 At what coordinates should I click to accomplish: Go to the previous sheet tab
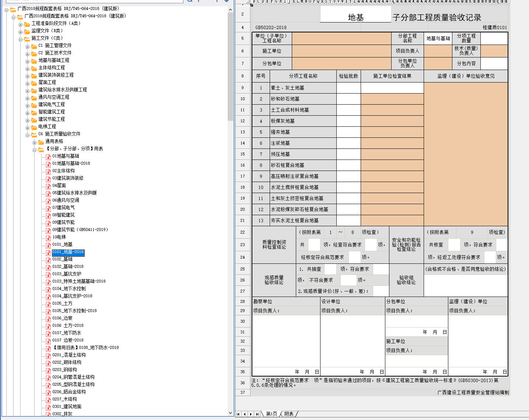click(x=245, y=414)
